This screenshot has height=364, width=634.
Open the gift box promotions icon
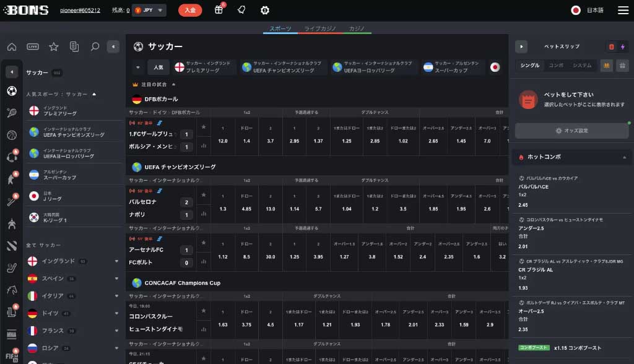pos(219,10)
